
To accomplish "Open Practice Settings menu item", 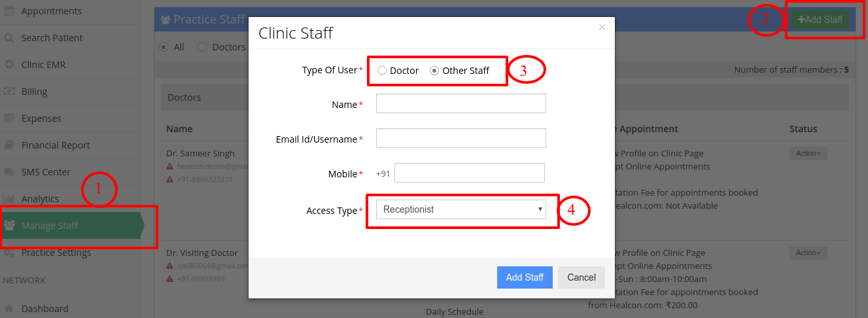I will click(56, 253).
